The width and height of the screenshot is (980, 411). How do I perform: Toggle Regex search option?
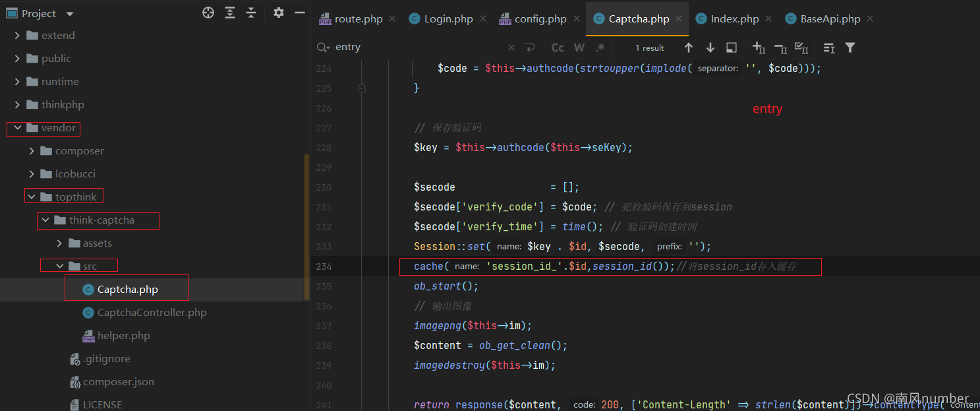pos(600,47)
